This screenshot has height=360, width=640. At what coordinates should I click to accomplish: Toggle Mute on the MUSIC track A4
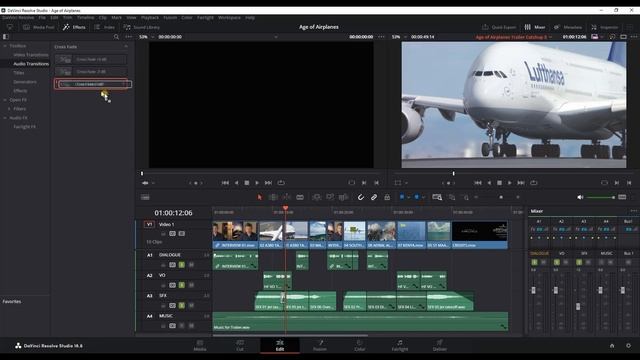[x=191, y=326]
